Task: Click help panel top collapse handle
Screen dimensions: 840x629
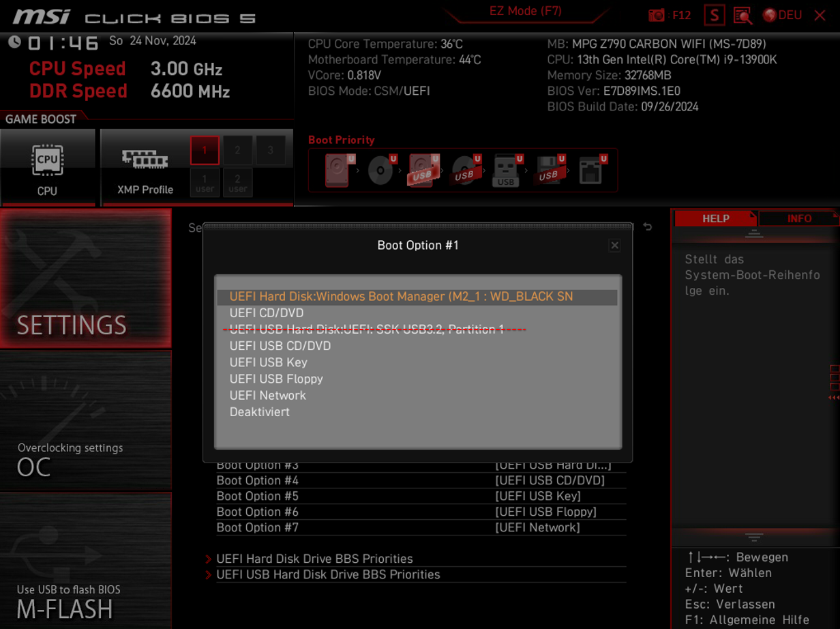Action: 753,233
